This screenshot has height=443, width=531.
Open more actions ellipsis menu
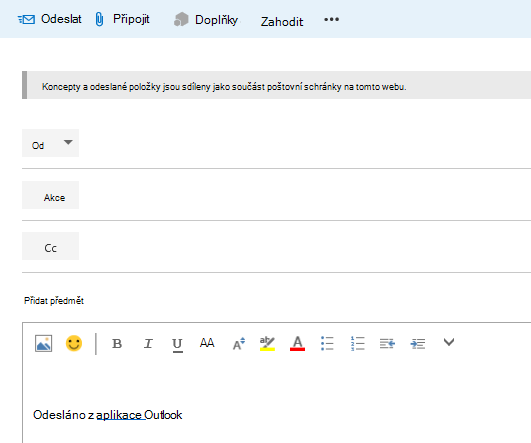[331, 19]
